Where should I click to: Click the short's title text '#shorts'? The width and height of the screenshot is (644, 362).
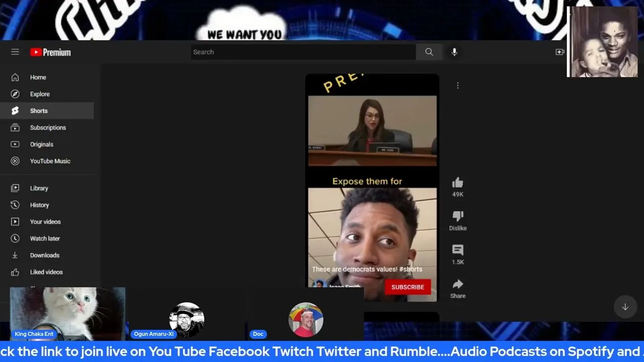point(411,269)
